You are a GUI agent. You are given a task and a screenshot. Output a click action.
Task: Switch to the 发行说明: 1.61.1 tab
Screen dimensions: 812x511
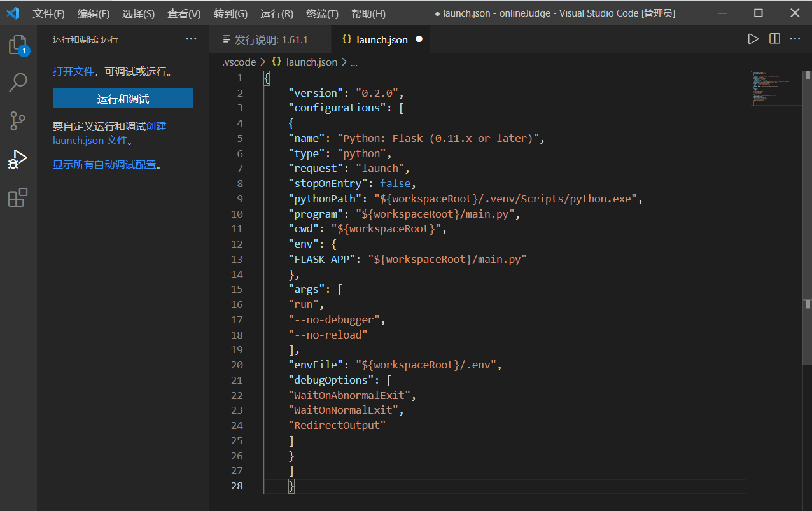[270, 39]
